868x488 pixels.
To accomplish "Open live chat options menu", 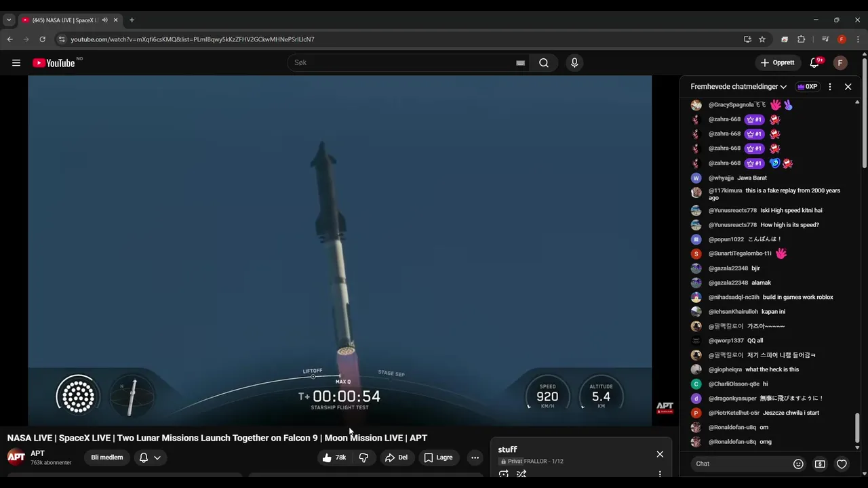I will (x=830, y=87).
